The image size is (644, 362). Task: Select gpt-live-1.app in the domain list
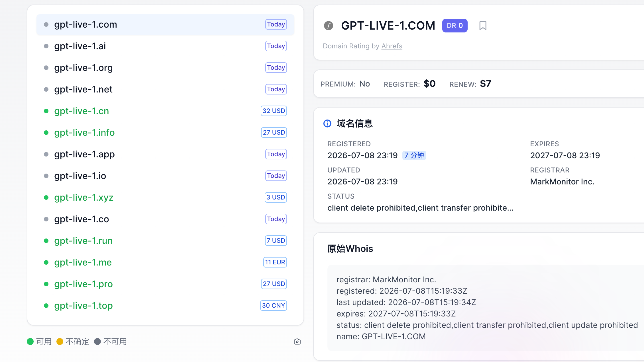click(165, 154)
